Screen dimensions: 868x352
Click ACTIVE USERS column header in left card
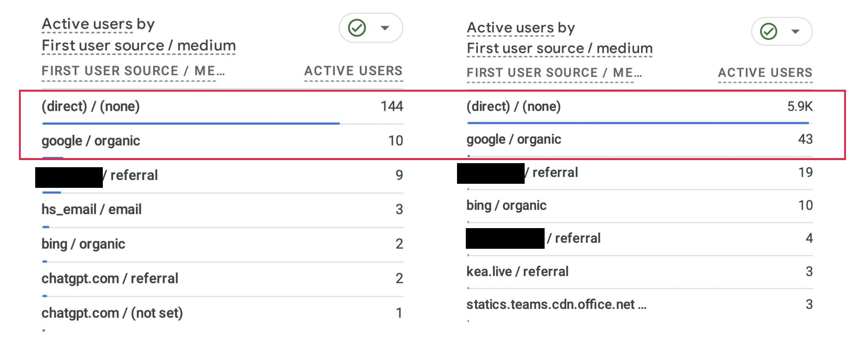[x=353, y=71]
